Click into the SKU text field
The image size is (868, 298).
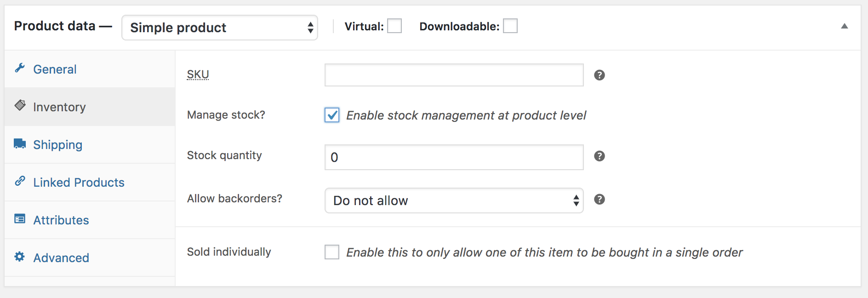pyautogui.click(x=454, y=75)
